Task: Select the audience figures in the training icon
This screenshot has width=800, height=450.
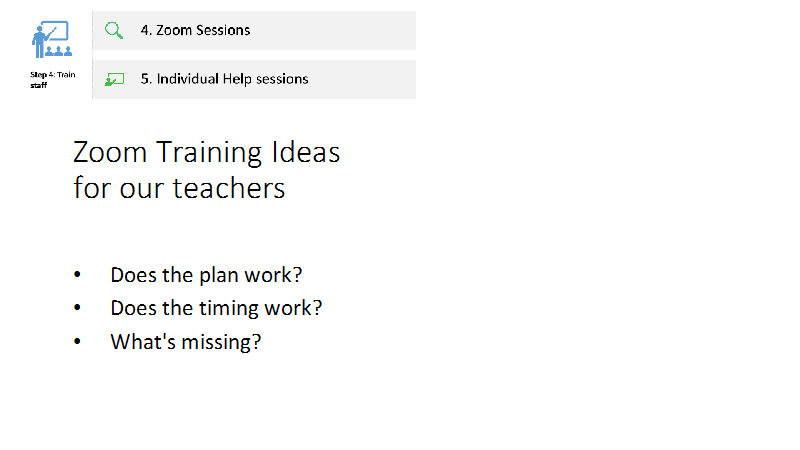Action: coord(59,51)
